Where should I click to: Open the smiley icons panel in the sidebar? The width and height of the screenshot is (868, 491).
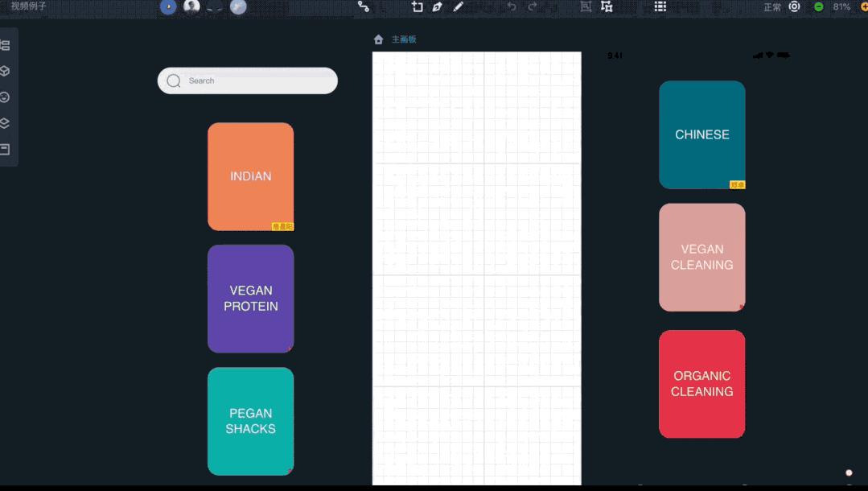point(5,97)
